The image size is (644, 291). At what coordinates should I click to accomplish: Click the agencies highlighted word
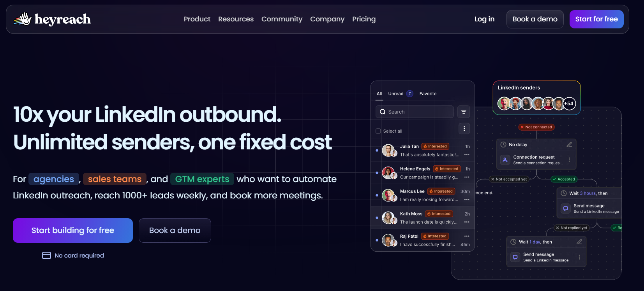[x=54, y=179]
